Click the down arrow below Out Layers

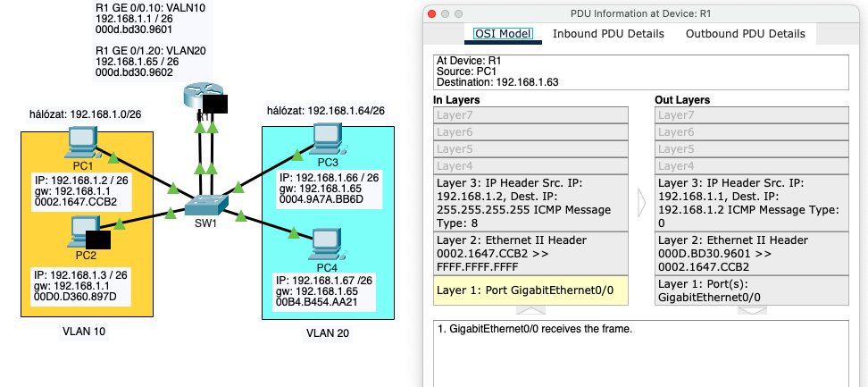tap(752, 310)
